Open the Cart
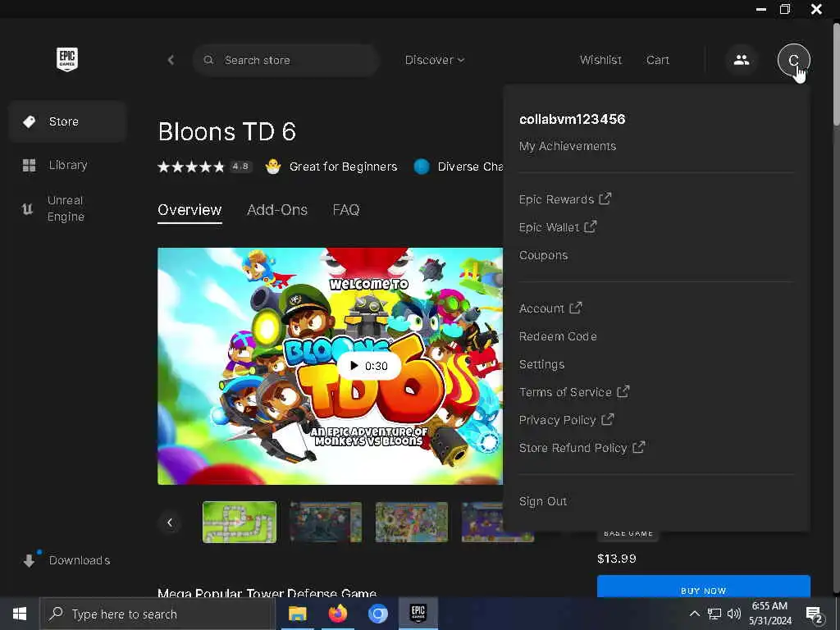Image resolution: width=840 pixels, height=630 pixels. click(x=658, y=60)
